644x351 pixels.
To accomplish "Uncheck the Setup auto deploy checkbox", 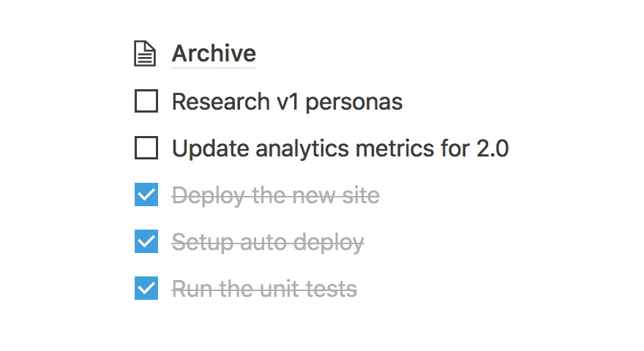I will 146,241.
